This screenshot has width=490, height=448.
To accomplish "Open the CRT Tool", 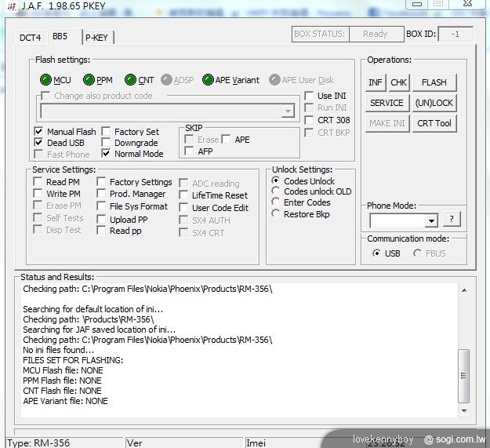I will coord(434,123).
